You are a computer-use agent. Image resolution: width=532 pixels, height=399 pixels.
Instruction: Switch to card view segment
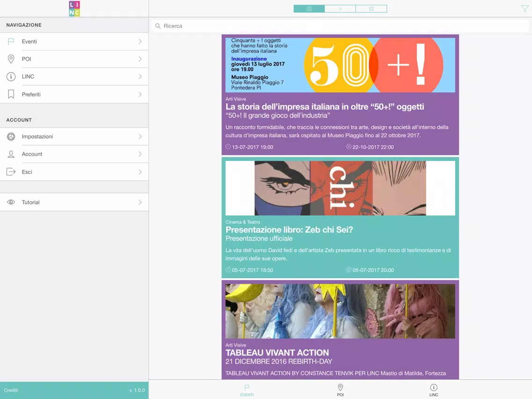click(x=309, y=9)
